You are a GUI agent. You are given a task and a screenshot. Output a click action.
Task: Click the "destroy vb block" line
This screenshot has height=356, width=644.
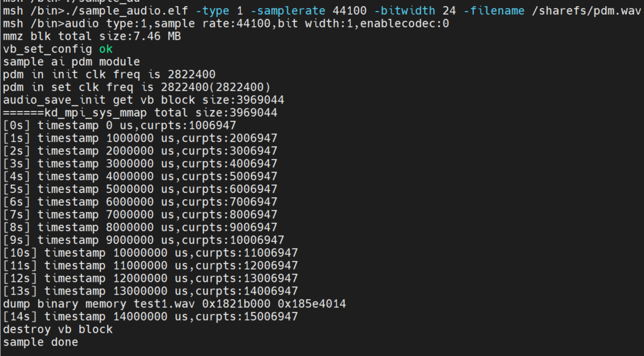(x=58, y=330)
